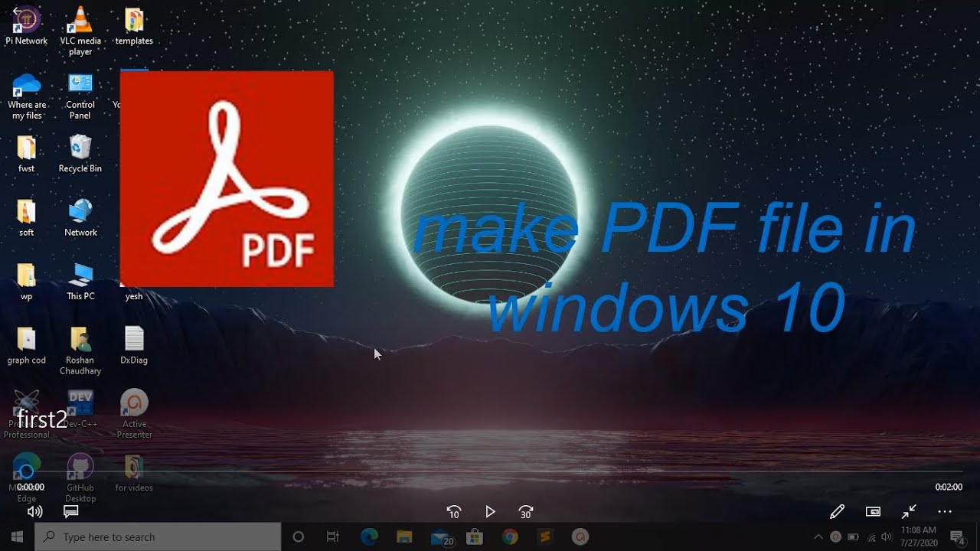The image size is (980, 551).
Task: Open Task View on the taskbar
Action: click(x=333, y=536)
